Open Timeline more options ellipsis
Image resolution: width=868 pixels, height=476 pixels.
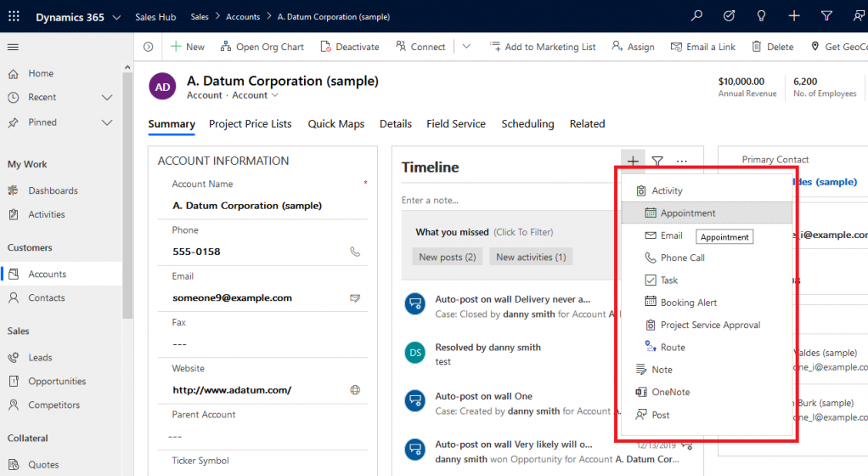click(x=681, y=161)
